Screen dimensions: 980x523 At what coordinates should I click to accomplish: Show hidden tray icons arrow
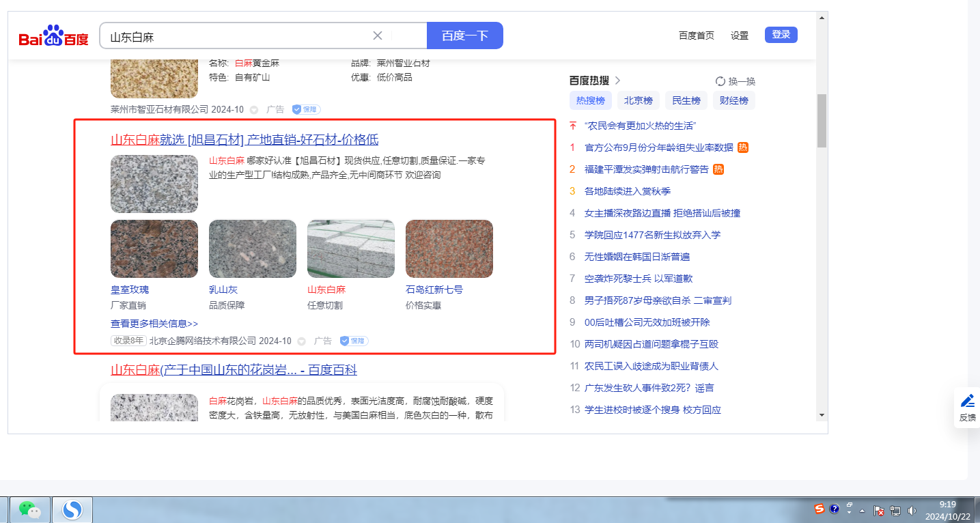[x=863, y=510]
